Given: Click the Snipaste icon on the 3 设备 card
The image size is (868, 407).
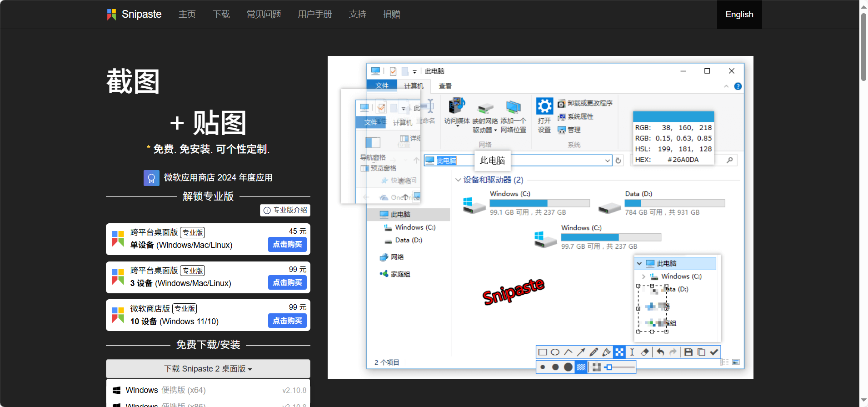Looking at the screenshot, I should 118,277.
